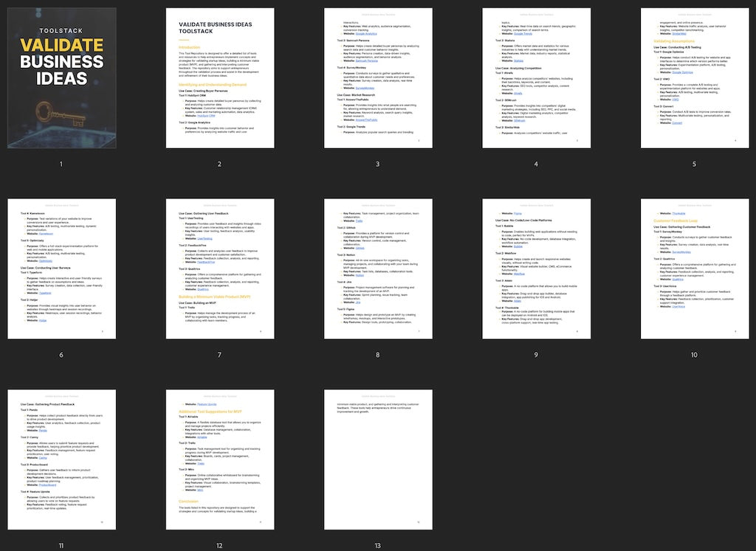Select the page 5 thumbnail
Screen dimensions: 756x551
coord(693,78)
